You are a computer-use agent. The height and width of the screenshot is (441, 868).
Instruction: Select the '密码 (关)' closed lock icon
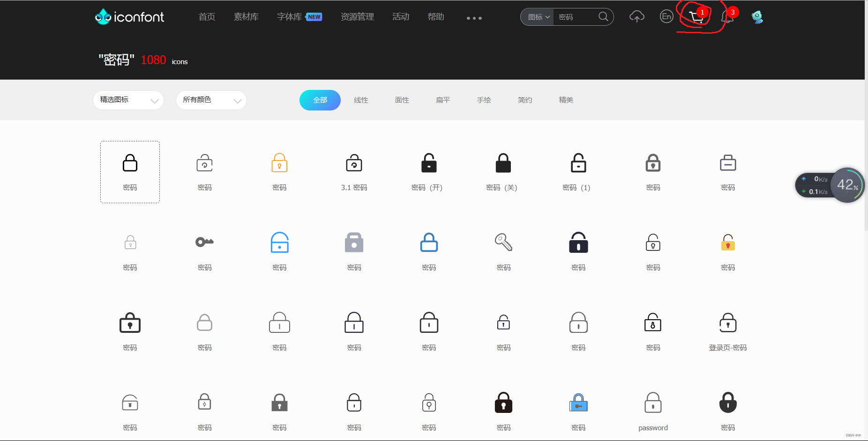click(x=503, y=163)
